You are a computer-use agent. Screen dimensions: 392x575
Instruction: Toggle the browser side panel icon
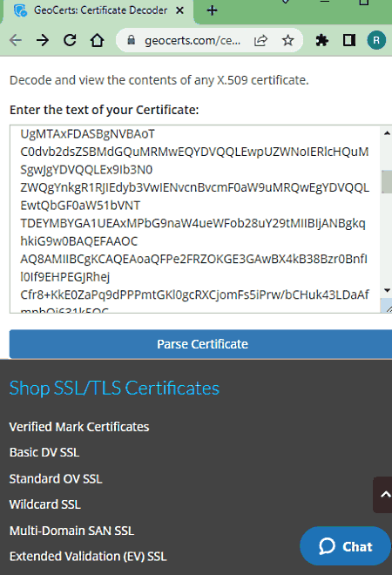click(x=348, y=40)
